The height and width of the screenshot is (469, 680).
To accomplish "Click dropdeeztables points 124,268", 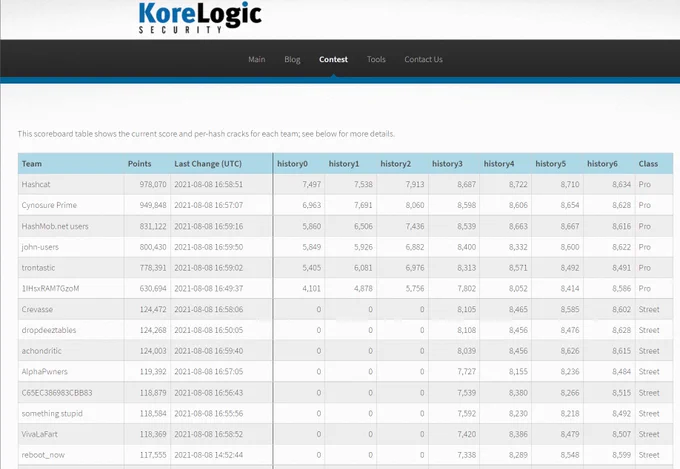I will pos(153,330).
